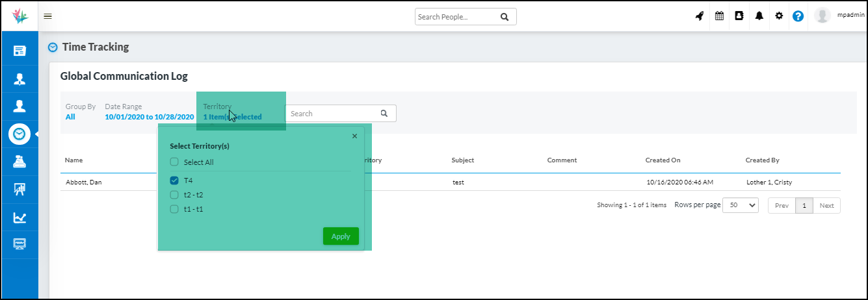Open the Rows per page dropdown
The width and height of the screenshot is (868, 300).
(741, 205)
